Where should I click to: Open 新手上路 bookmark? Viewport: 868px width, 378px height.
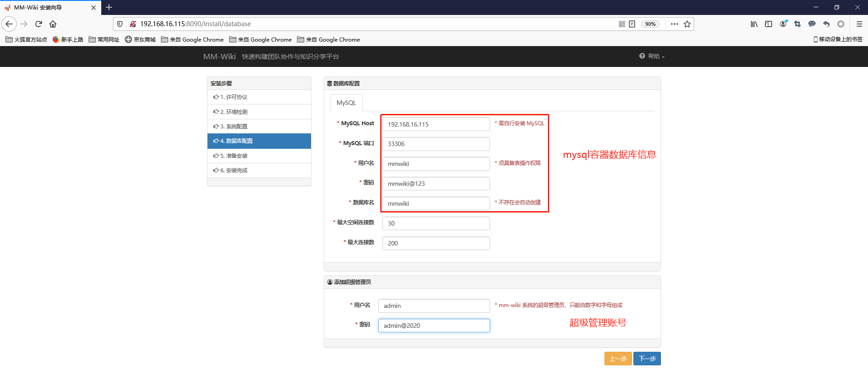coord(68,39)
